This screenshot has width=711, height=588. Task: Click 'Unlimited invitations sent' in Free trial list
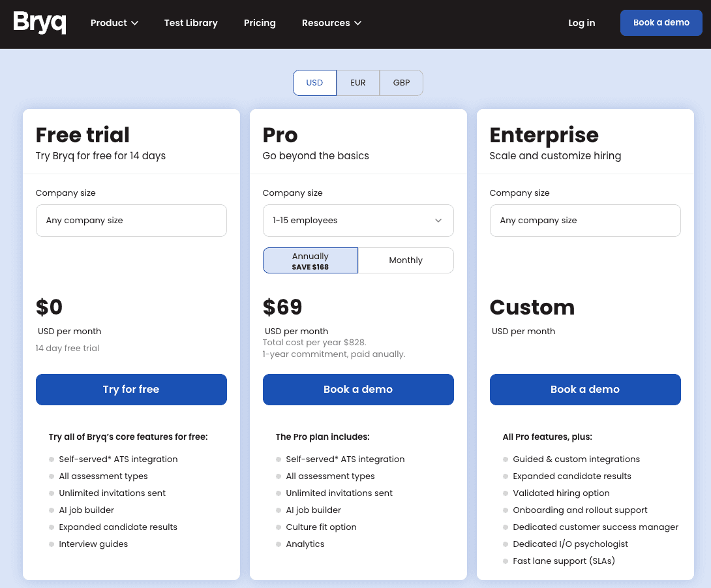[x=112, y=493]
